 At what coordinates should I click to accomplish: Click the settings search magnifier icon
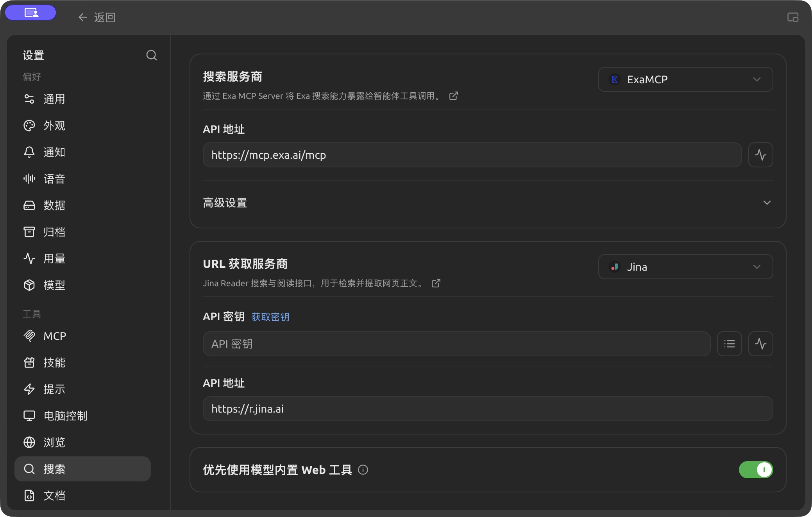pyautogui.click(x=152, y=55)
